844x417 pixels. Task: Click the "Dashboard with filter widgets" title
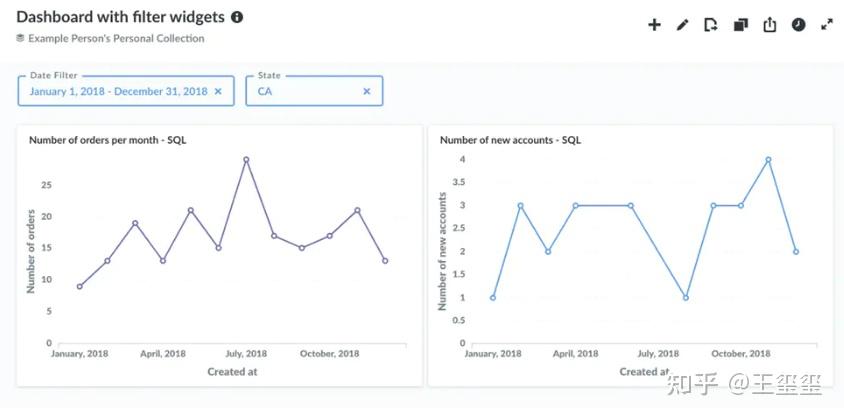[120, 17]
